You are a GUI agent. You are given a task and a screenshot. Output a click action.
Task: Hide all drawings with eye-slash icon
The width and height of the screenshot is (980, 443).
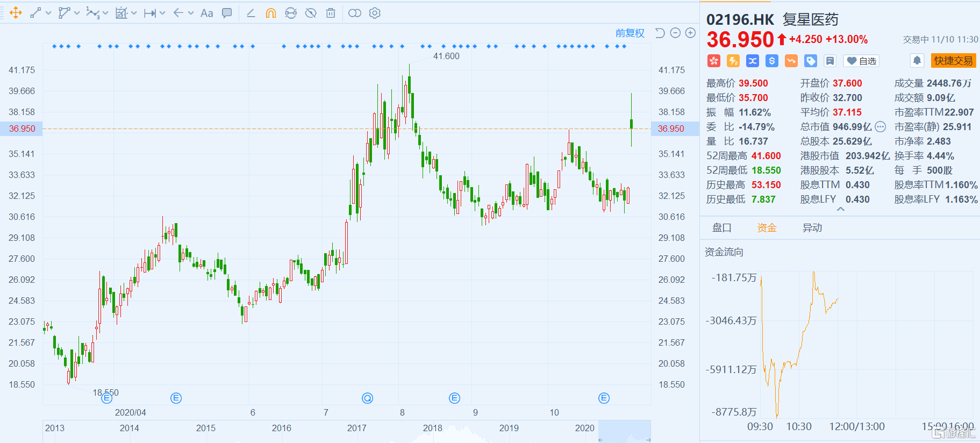coord(311,13)
